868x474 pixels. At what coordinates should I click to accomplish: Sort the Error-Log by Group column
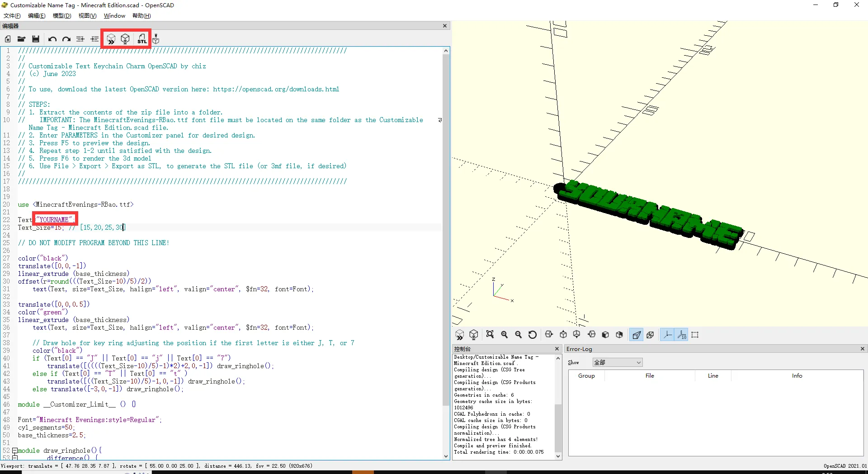click(x=586, y=376)
